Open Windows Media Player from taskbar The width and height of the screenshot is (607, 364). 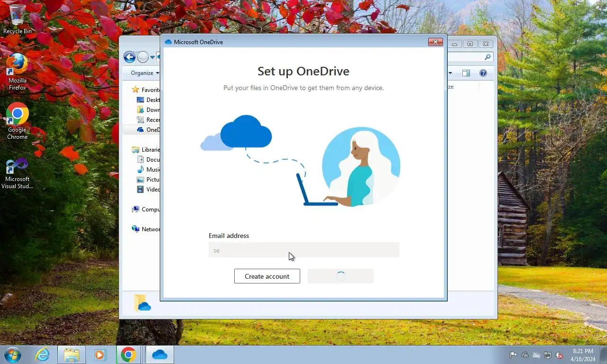point(100,355)
